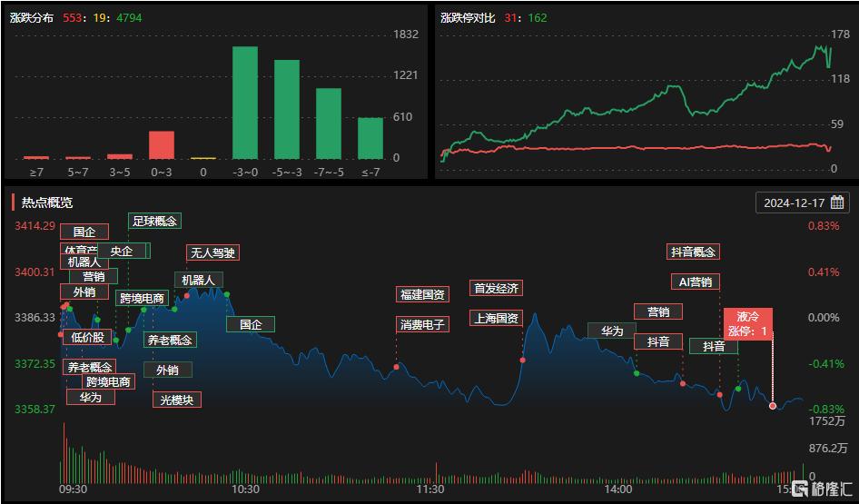Click the 福建国资 label on chart
The width and height of the screenshot is (859, 504).
point(422,294)
